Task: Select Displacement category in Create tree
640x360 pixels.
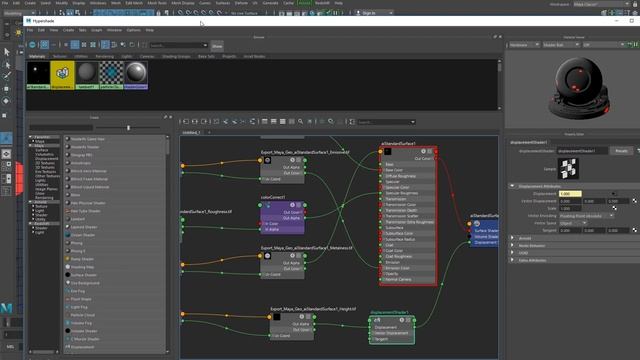Action: pos(46,159)
